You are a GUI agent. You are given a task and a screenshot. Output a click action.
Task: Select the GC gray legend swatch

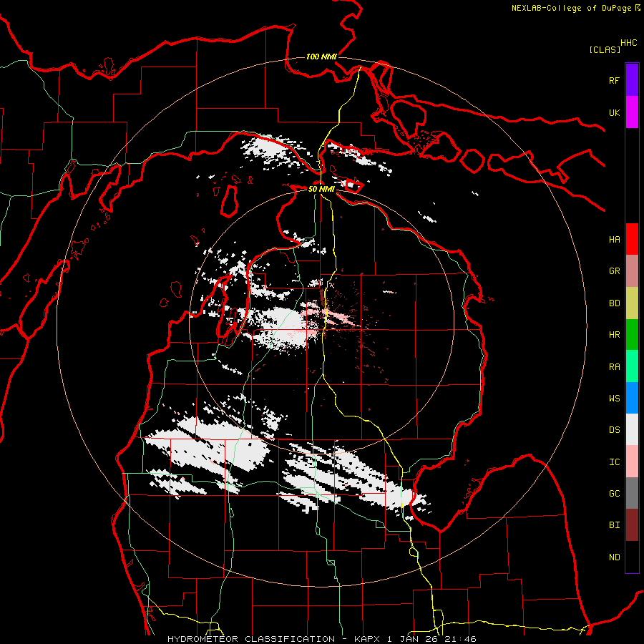(632, 493)
